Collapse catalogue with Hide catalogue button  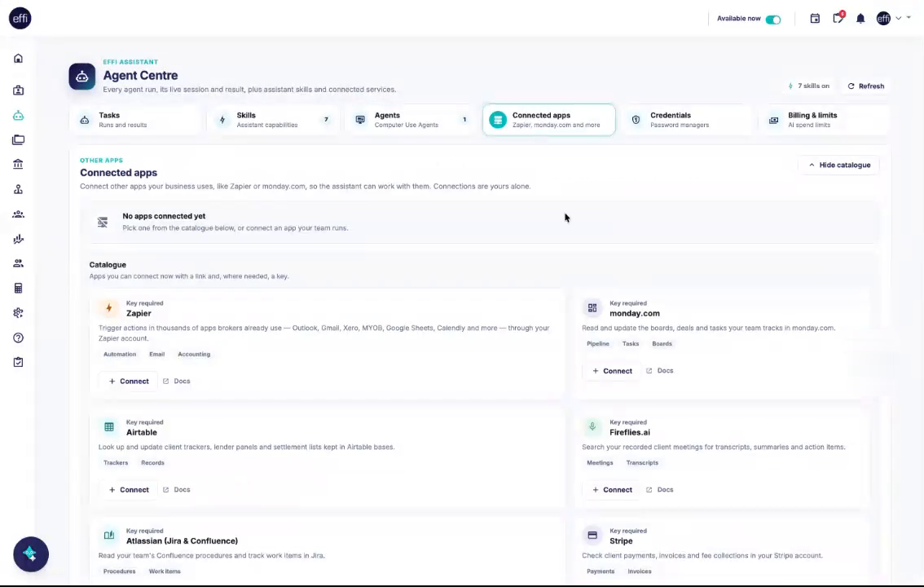(839, 165)
